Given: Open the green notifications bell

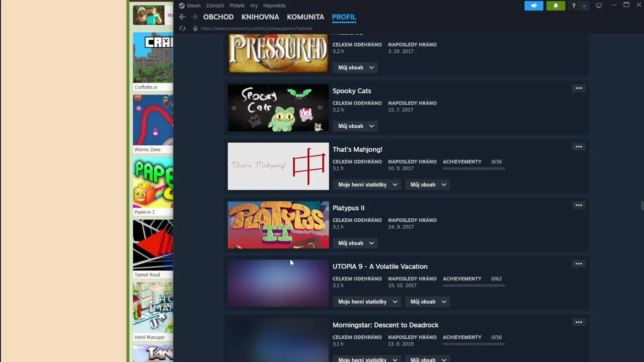Looking at the screenshot, I should pos(555,6).
